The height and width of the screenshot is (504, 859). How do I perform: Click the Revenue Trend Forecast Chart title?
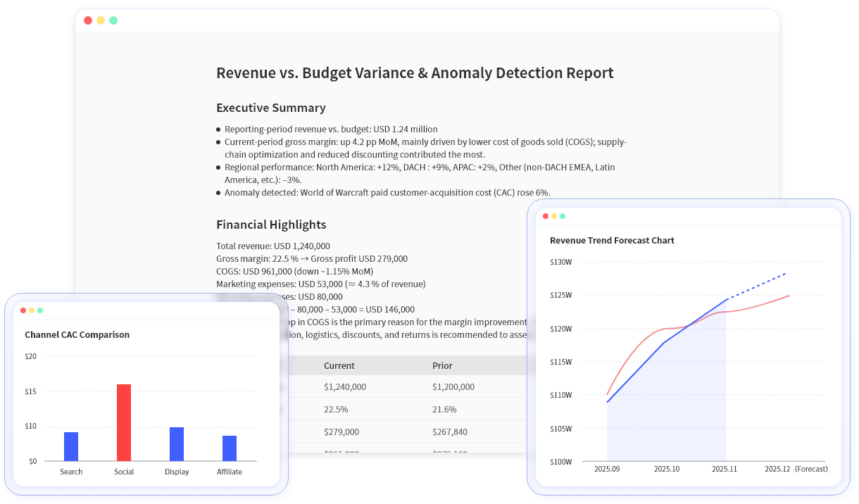(x=612, y=240)
